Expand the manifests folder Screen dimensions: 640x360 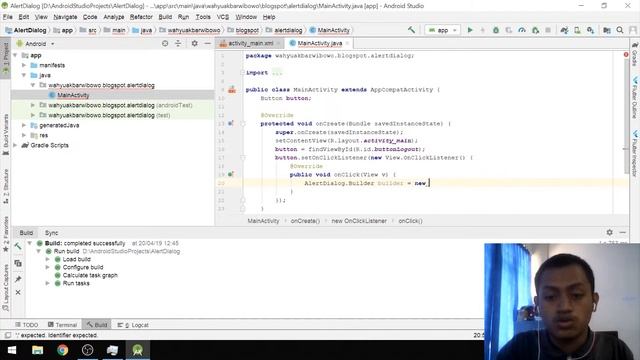coord(24,65)
